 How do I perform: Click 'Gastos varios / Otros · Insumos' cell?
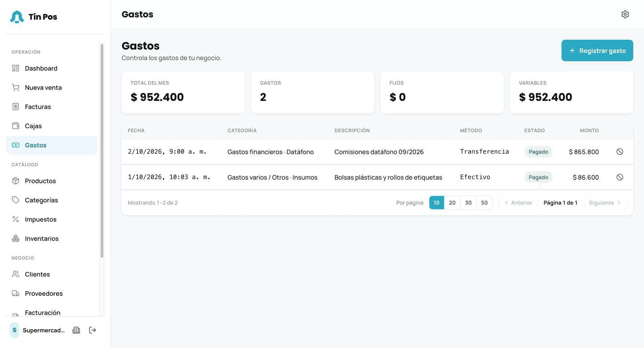coord(272,177)
